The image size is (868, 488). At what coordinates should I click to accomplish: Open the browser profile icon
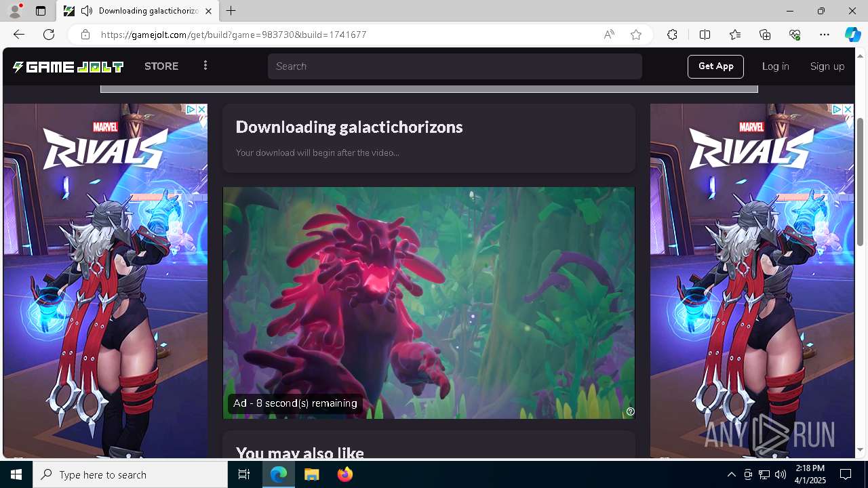pyautogui.click(x=14, y=11)
